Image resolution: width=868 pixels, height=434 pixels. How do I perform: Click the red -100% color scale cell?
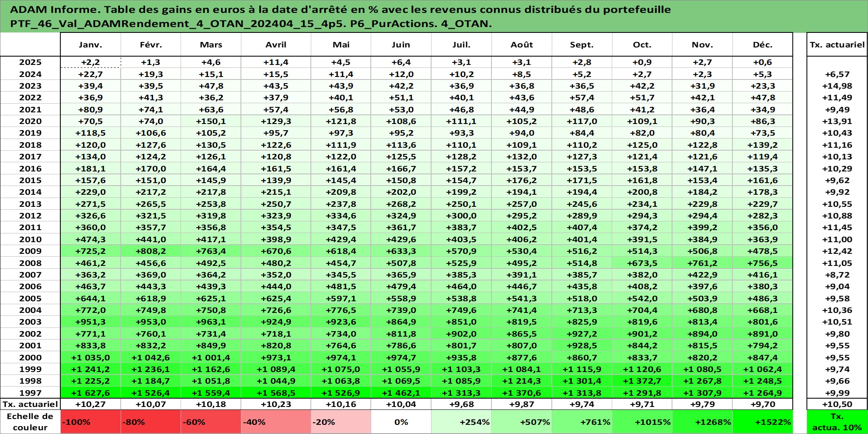click(91, 422)
